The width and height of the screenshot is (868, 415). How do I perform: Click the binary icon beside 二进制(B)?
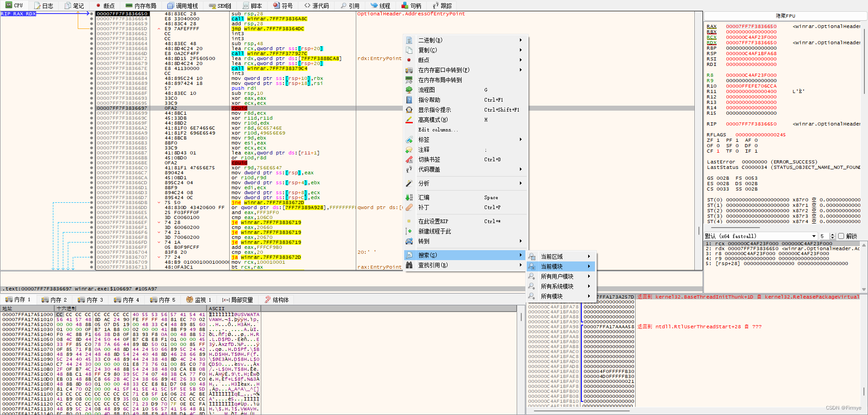tap(409, 40)
